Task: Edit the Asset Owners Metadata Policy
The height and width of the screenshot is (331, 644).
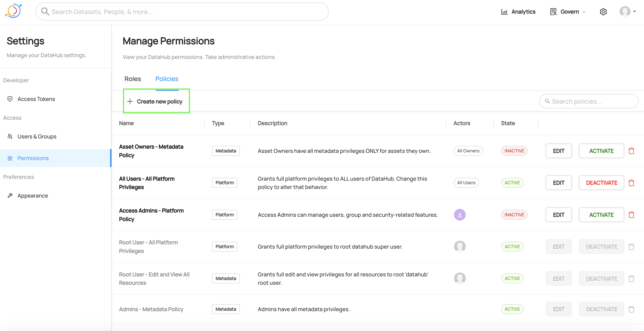Action: coord(558,151)
